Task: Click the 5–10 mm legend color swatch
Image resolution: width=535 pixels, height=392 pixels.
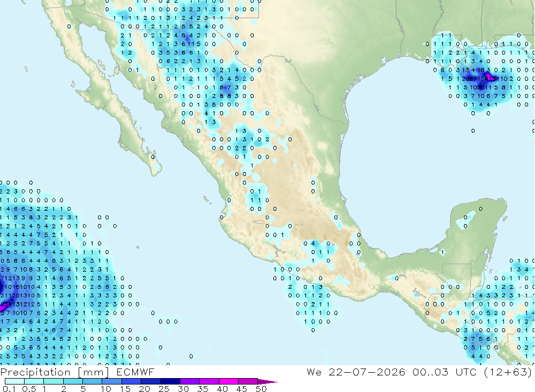Action: tap(93, 381)
